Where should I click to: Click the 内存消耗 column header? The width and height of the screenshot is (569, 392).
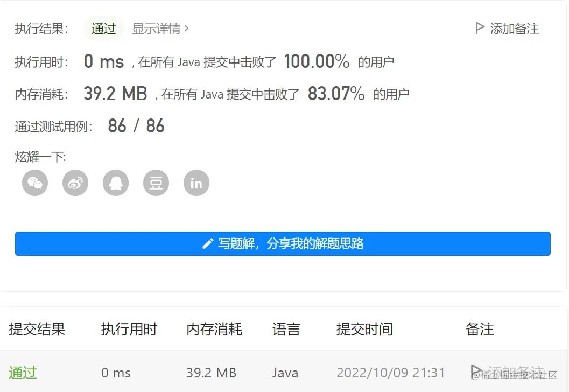pyautogui.click(x=214, y=330)
